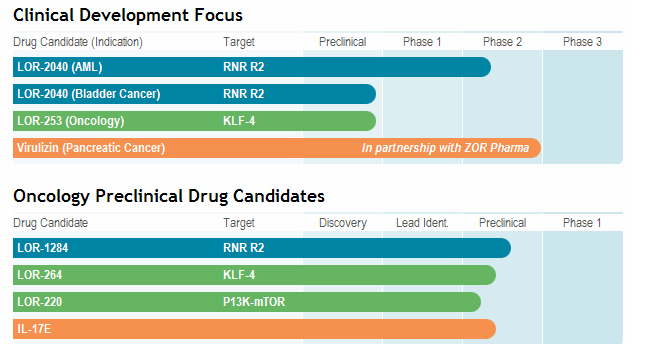Select the LOR-2040 (Bladder Cancer) bar
The image size is (647, 360).
(194, 94)
